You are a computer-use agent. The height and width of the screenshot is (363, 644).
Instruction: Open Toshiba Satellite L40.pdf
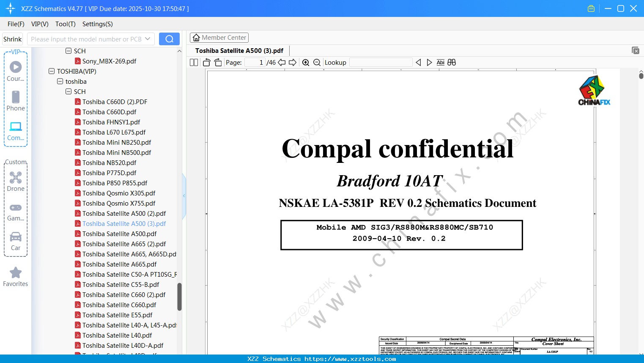point(117,335)
